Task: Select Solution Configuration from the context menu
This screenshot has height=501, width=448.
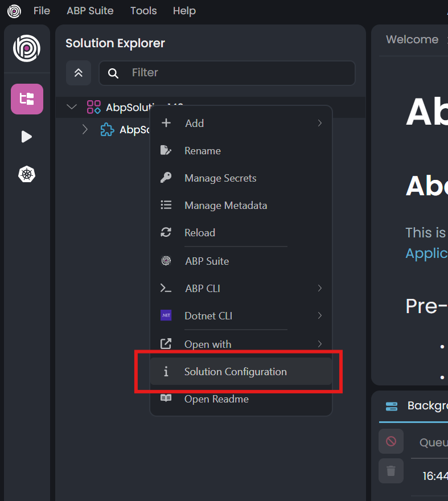Action: click(x=235, y=372)
